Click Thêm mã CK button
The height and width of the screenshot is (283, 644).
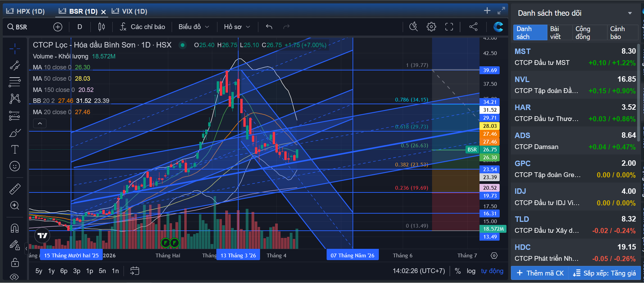point(540,273)
